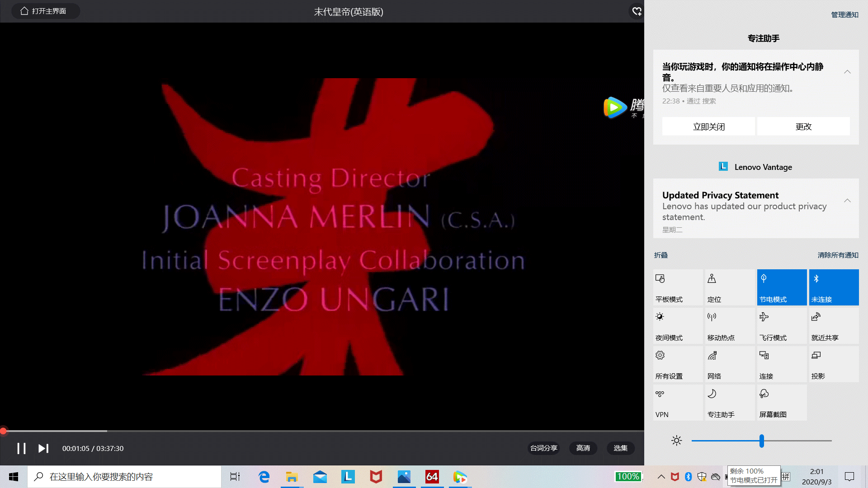Click 打开主界面 to open main interface
Image resolution: width=868 pixels, height=488 pixels.
[x=46, y=11]
